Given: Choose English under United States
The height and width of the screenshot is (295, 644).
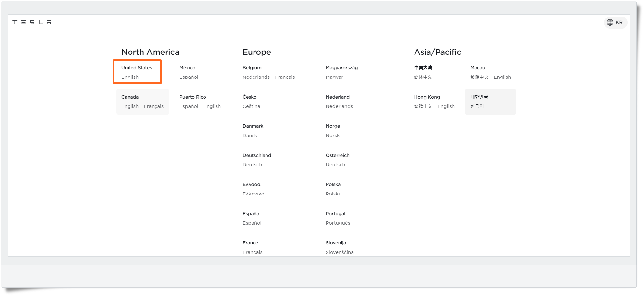Looking at the screenshot, I should pos(130,77).
